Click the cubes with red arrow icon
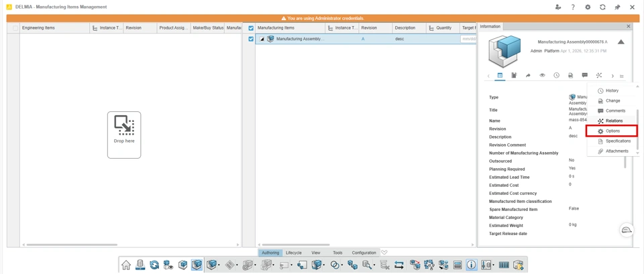This screenshot has height=274, width=644. [415, 265]
